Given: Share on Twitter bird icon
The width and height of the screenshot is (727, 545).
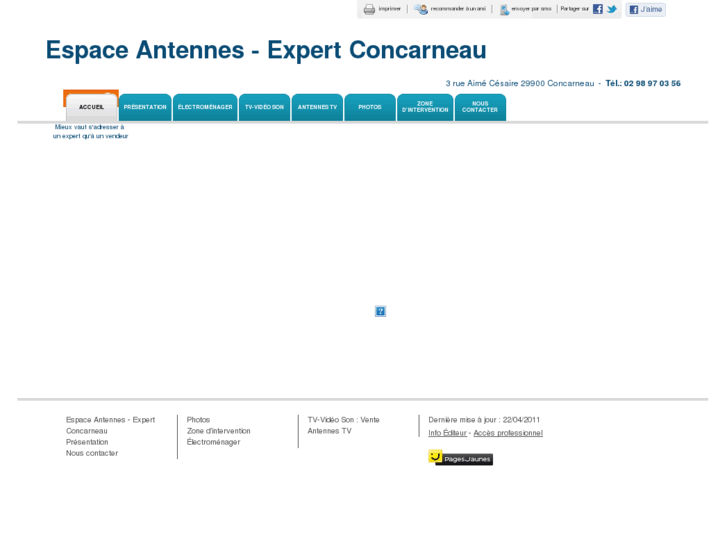Looking at the screenshot, I should pyautogui.click(x=612, y=9).
